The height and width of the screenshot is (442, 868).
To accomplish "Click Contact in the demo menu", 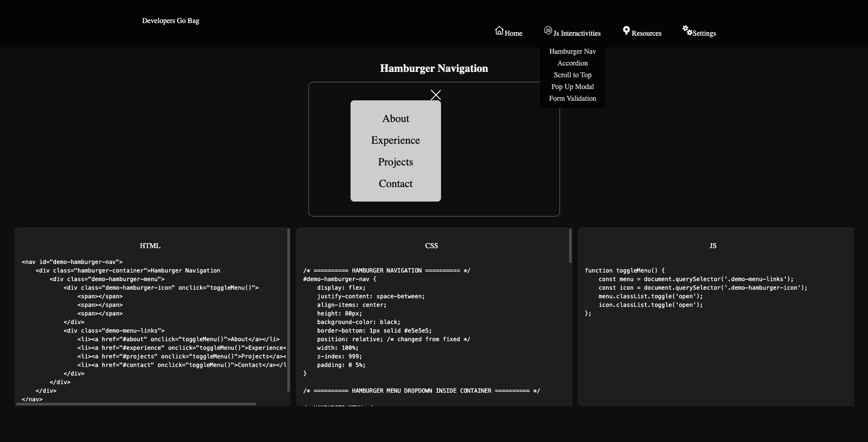I will pos(395,183).
